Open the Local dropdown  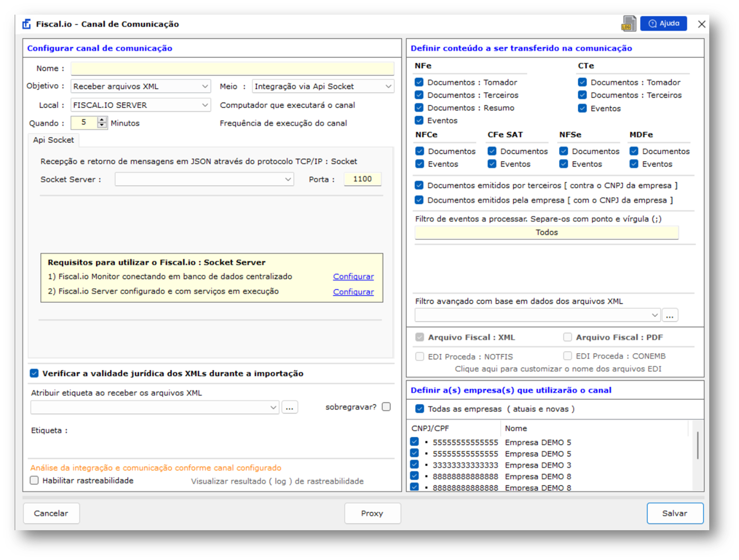click(141, 105)
